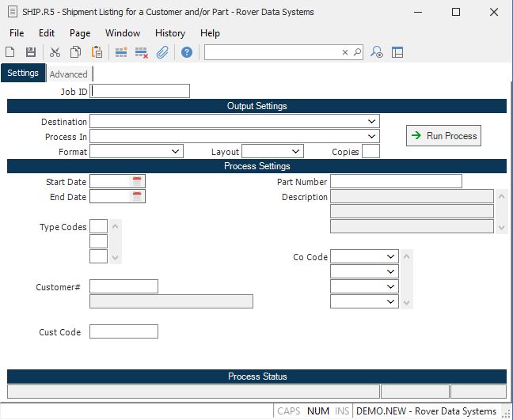Click the Cut scissors icon
Screen dimensions: 513x420
point(55,52)
